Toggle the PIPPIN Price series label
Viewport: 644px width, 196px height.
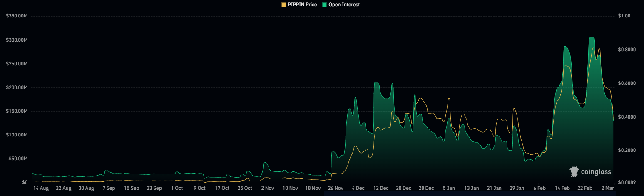pos(302,5)
